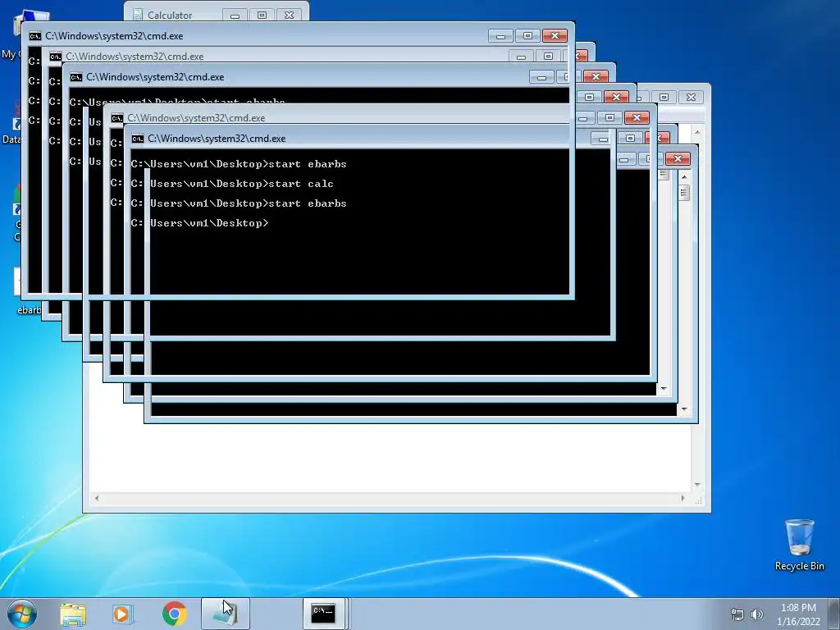Maximize the uppermost cmd.exe window
Image resolution: width=840 pixels, height=630 pixels.
tap(527, 36)
